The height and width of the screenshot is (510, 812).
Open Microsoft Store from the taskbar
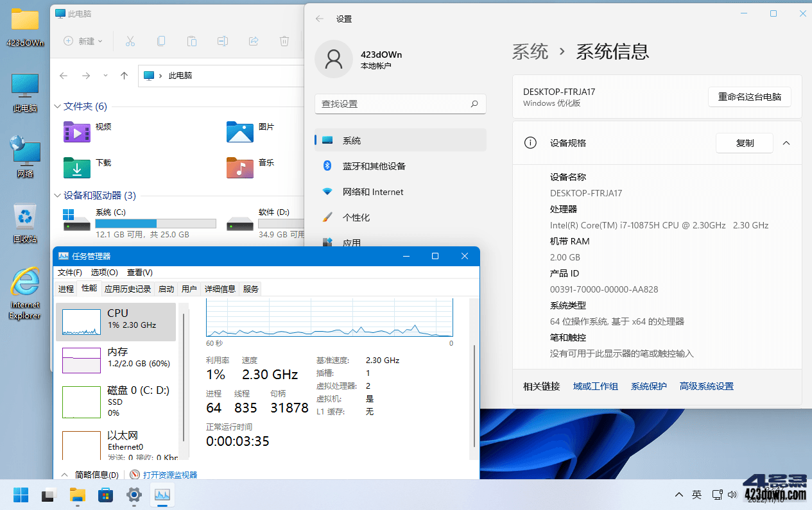(x=105, y=495)
